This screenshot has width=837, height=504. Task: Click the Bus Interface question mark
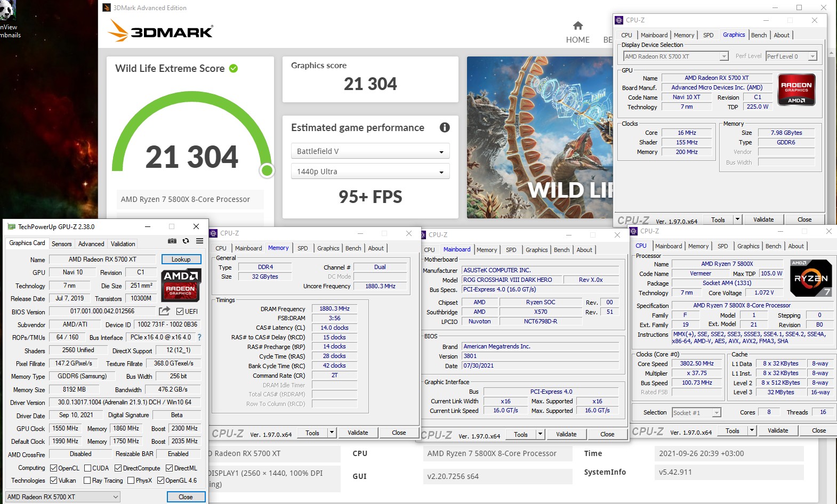click(199, 337)
